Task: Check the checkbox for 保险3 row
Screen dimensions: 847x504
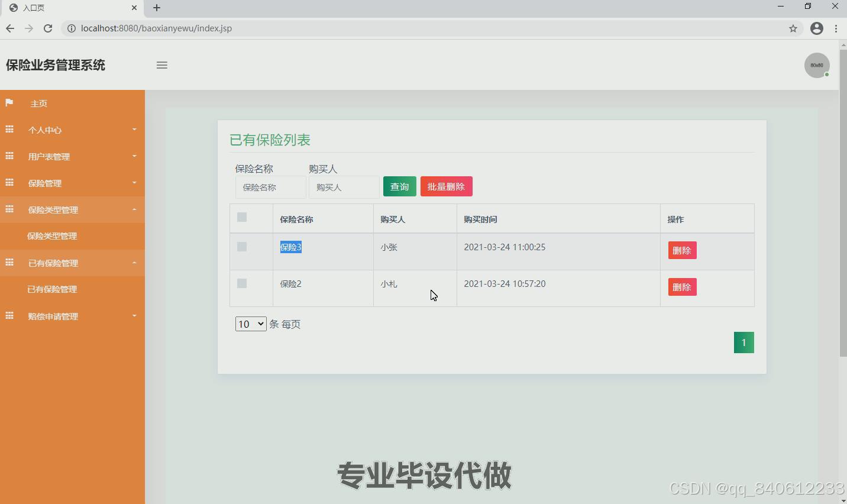Action: pyautogui.click(x=241, y=247)
